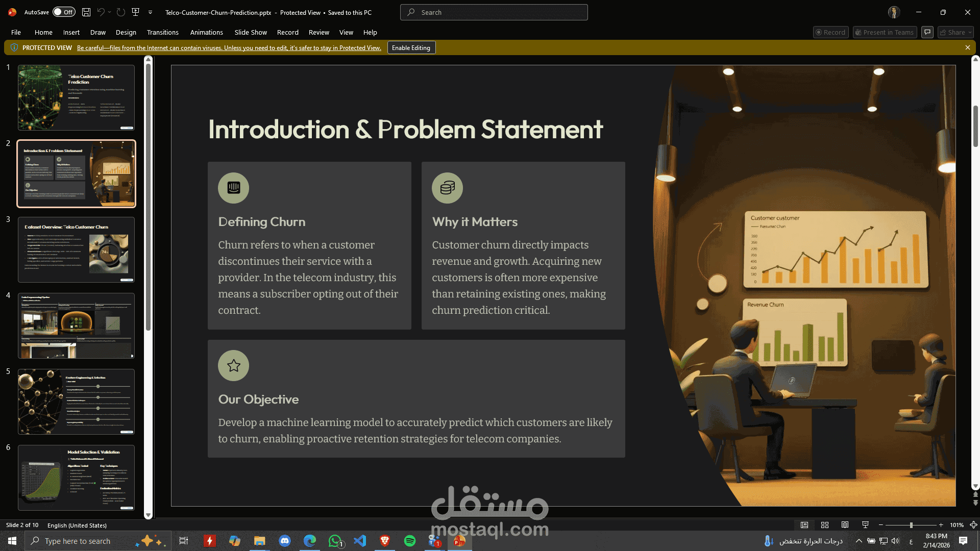Click the Slide Show view icon
This screenshot has width=980, height=551.
(865, 525)
